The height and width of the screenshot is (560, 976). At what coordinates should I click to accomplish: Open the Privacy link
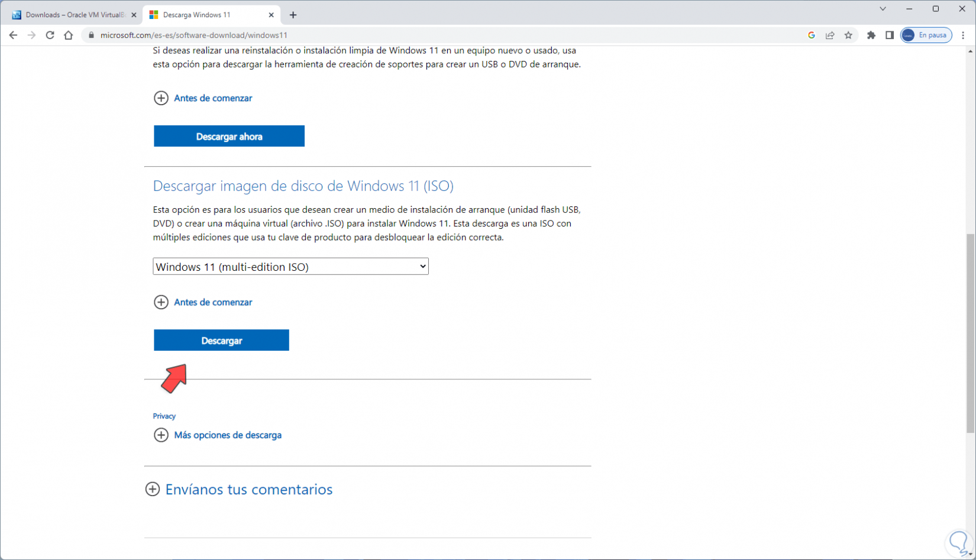164,416
